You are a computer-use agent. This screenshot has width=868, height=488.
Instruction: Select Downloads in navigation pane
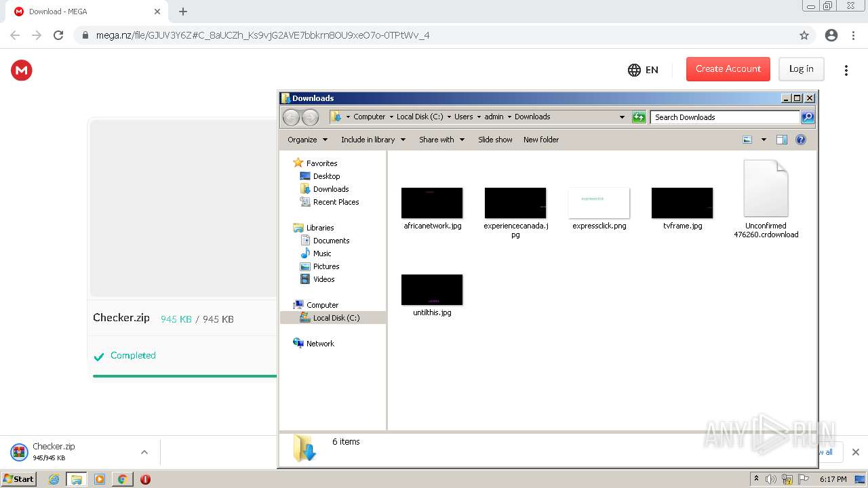click(324, 189)
